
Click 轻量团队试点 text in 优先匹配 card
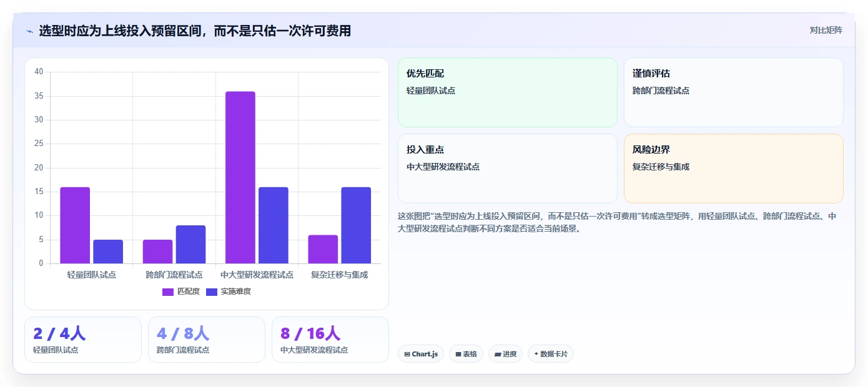(x=431, y=91)
